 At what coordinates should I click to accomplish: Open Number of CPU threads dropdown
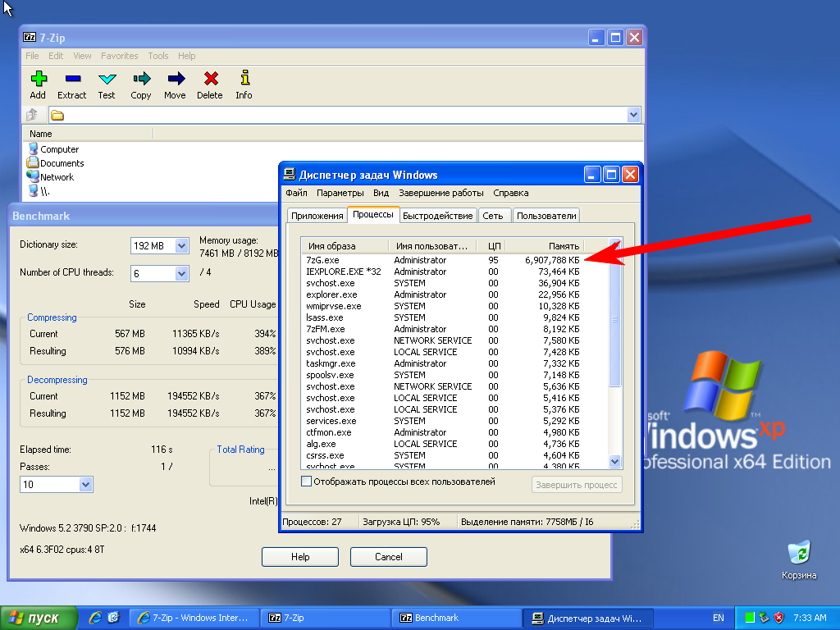[181, 274]
